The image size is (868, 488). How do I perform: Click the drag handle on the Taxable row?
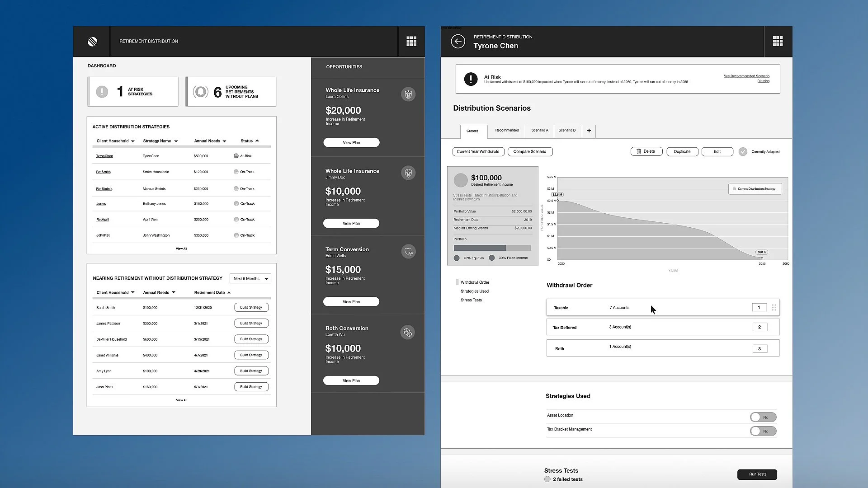(774, 308)
